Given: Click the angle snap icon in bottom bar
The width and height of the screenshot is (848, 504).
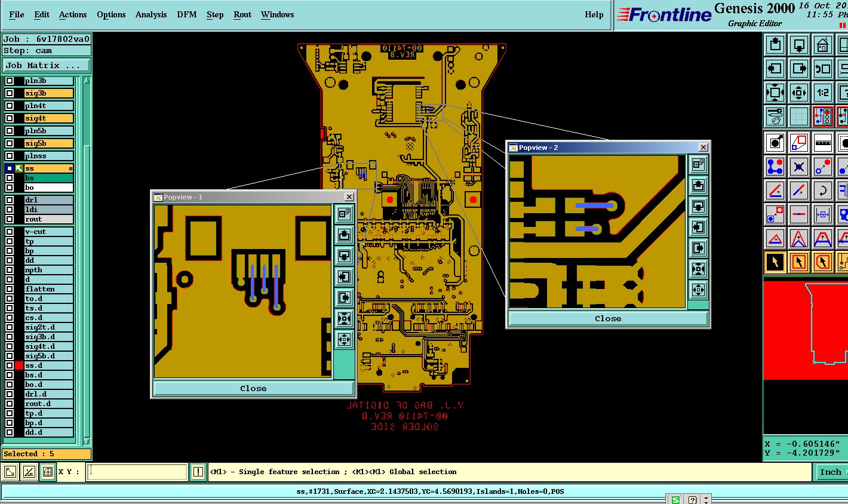Looking at the screenshot, I should click(x=29, y=472).
